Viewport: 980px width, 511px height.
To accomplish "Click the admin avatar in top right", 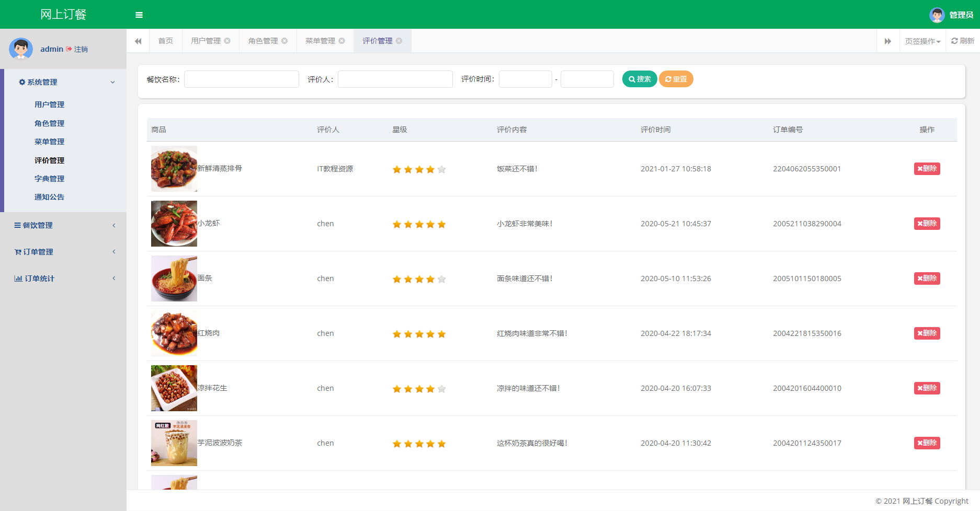I will 937,15.
